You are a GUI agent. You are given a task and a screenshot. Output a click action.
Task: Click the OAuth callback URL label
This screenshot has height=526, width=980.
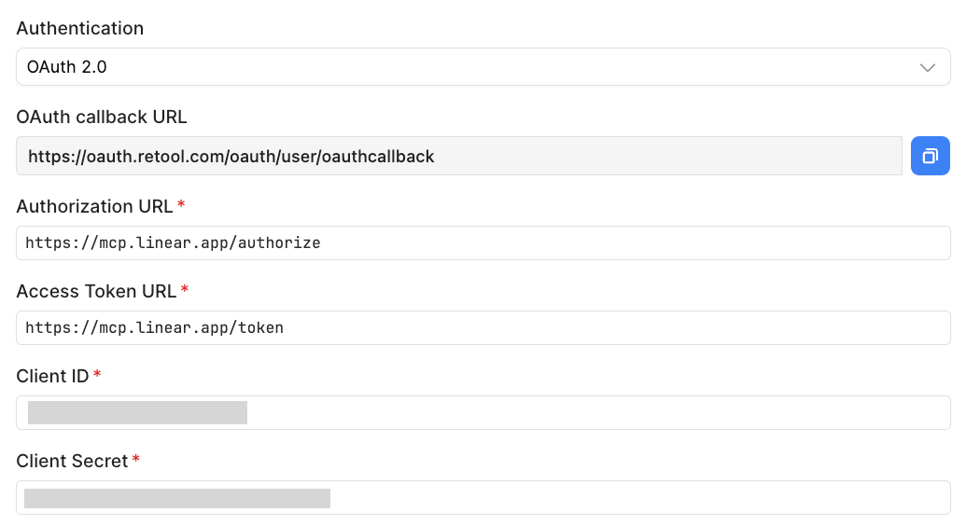102,117
